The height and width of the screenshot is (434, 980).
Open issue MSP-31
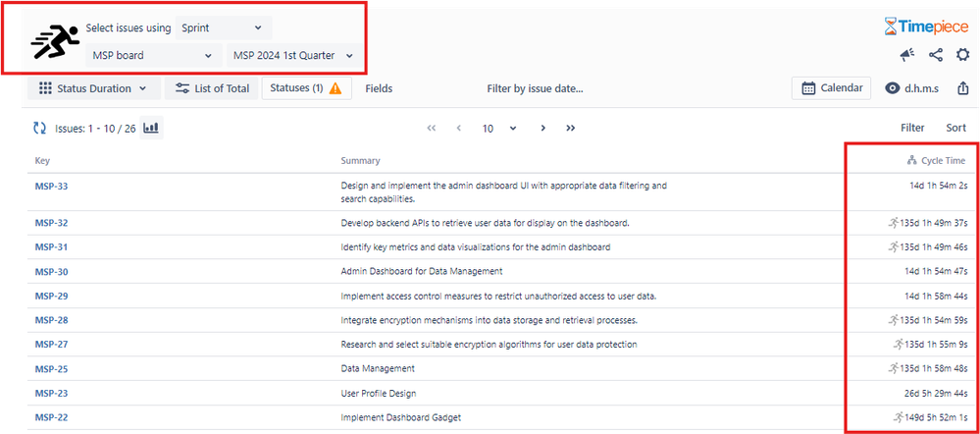pos(51,247)
